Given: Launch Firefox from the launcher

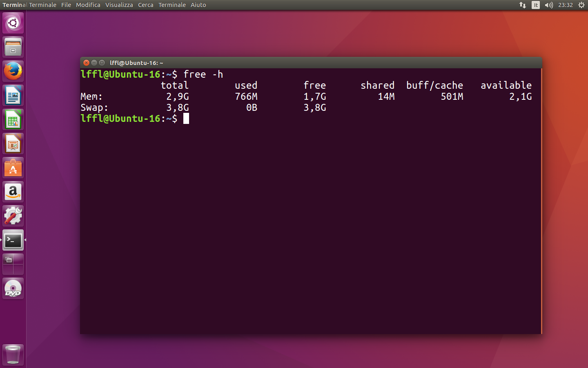Looking at the screenshot, I should point(13,71).
